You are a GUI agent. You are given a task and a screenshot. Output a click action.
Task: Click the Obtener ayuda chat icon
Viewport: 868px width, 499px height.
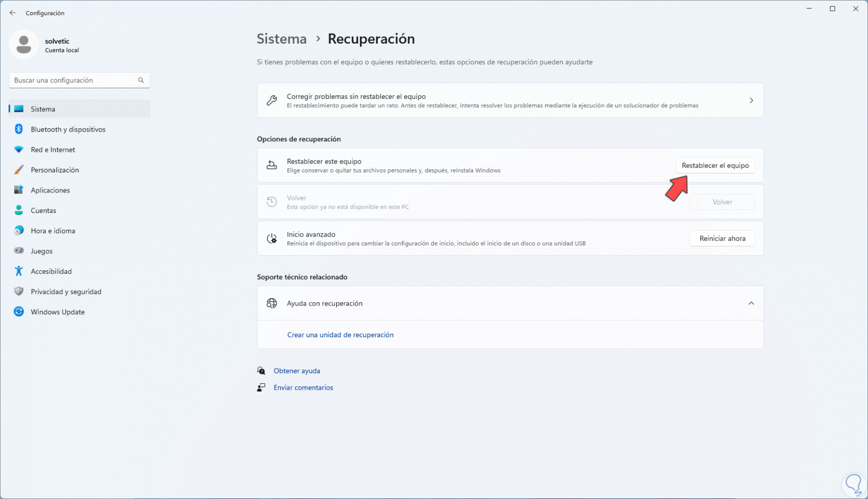click(261, 371)
